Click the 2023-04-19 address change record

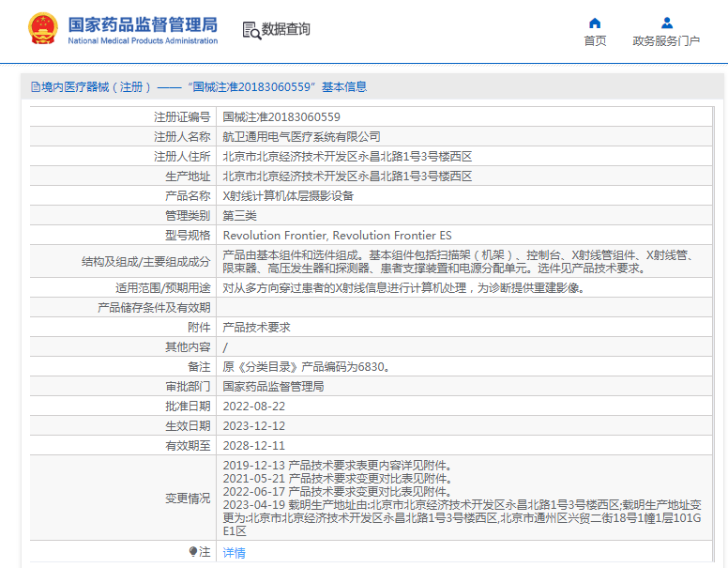pos(462,518)
